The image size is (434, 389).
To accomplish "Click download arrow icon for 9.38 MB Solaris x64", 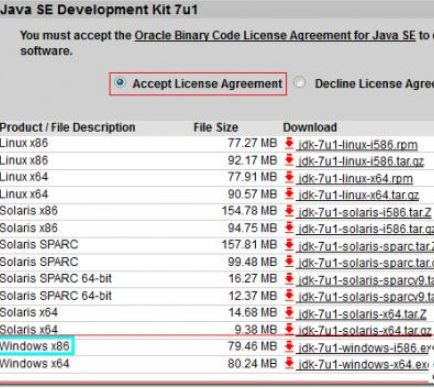I will [x=289, y=329].
